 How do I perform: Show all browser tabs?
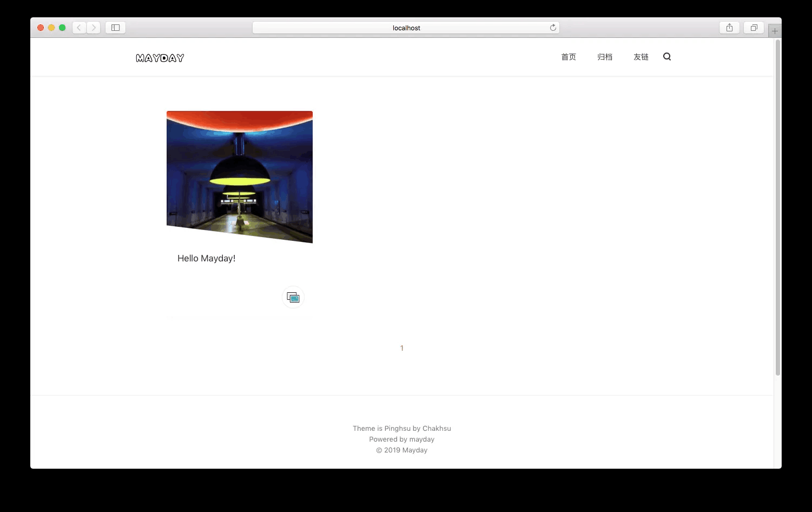753,27
